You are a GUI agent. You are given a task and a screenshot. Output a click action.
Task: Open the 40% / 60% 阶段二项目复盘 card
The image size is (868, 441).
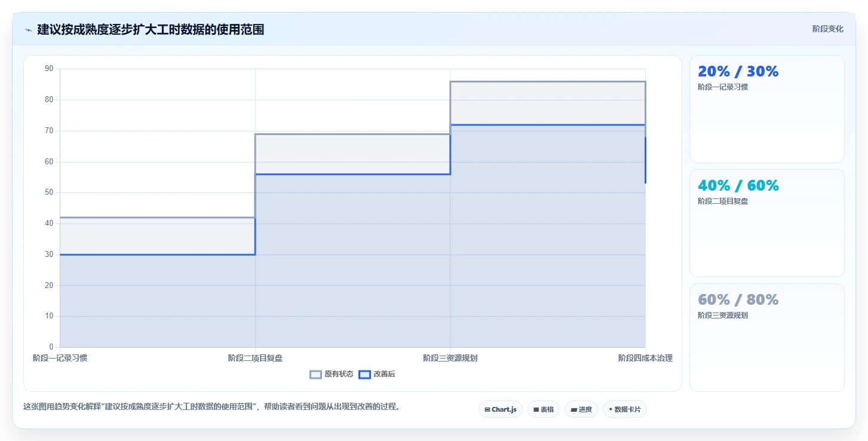(x=767, y=223)
